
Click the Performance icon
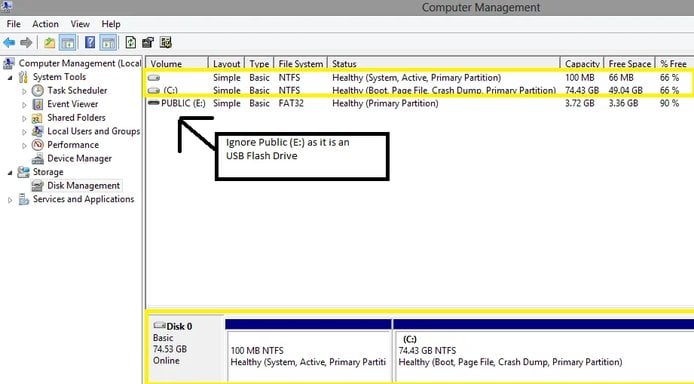[38, 145]
